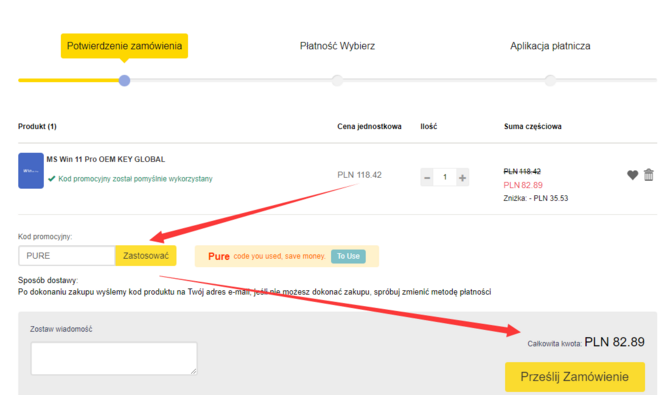The image size is (670, 395).
Task: Click the Zostaw wiadomość label
Action: pyautogui.click(x=61, y=329)
